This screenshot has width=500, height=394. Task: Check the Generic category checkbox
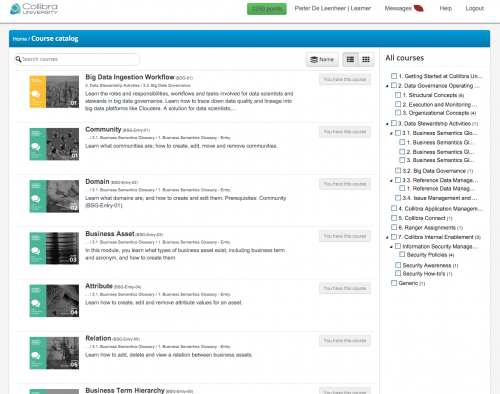[394, 283]
